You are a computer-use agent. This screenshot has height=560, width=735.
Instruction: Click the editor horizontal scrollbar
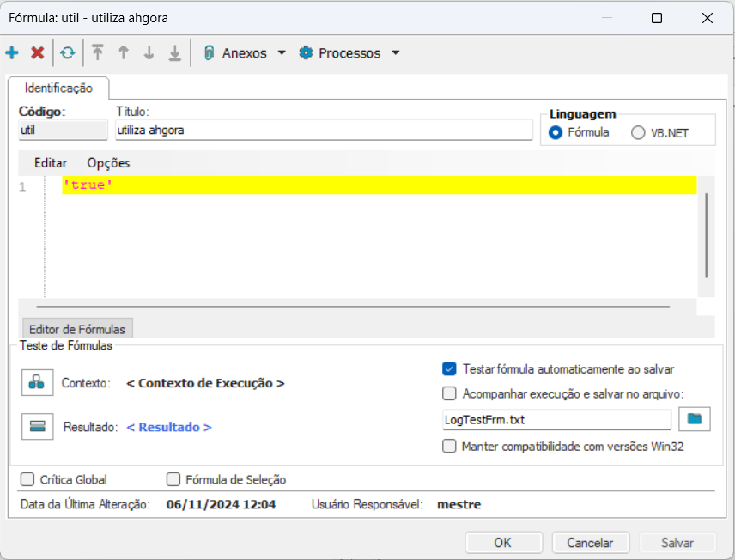353,307
